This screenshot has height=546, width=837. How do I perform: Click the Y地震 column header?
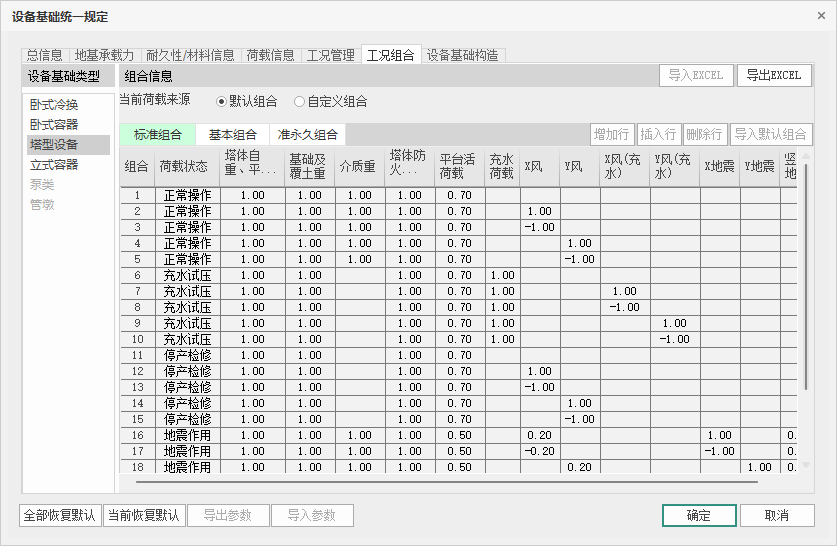pyautogui.click(x=760, y=167)
